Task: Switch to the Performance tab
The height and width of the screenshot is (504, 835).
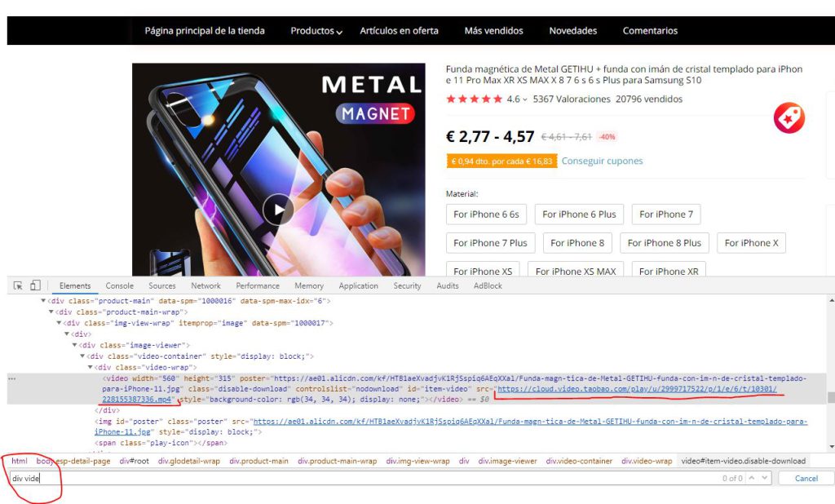Action: 258,285
